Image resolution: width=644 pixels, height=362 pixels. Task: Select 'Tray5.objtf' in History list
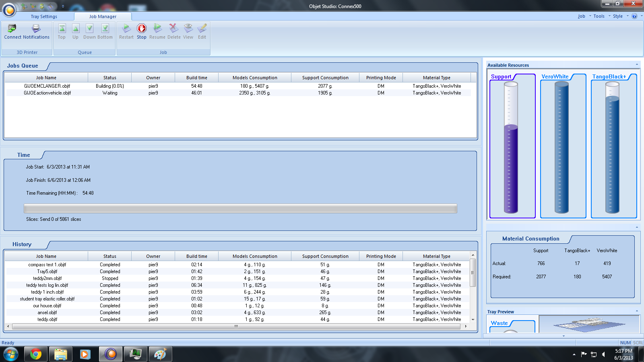(x=237, y=271)
